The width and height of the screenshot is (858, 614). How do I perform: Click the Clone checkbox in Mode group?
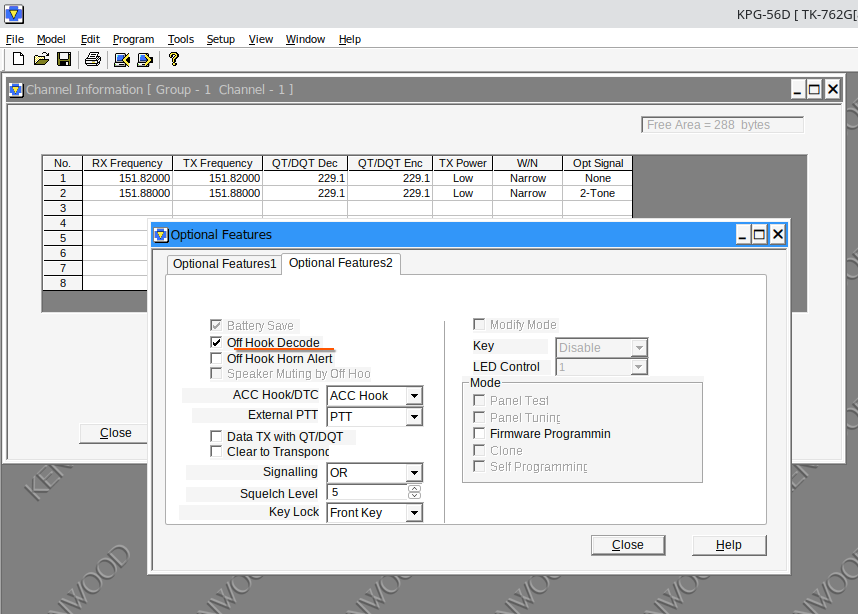point(479,450)
